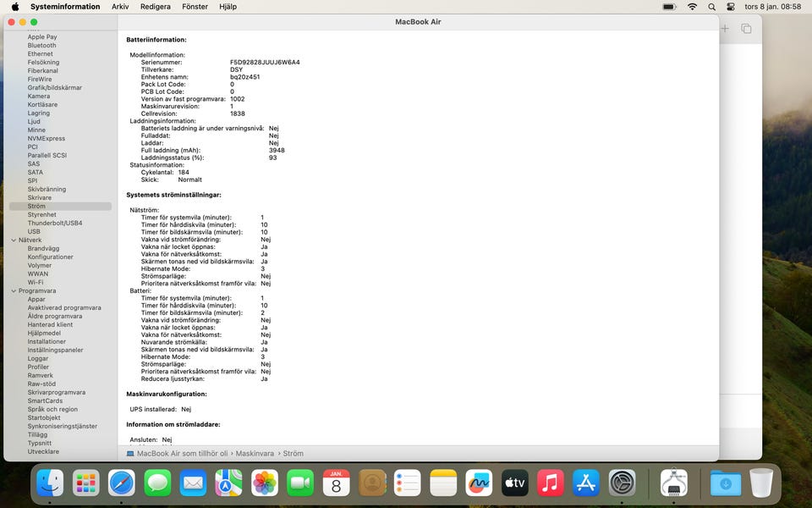Open the Trash in the dock
This screenshot has width=812, height=508.
pos(761,483)
